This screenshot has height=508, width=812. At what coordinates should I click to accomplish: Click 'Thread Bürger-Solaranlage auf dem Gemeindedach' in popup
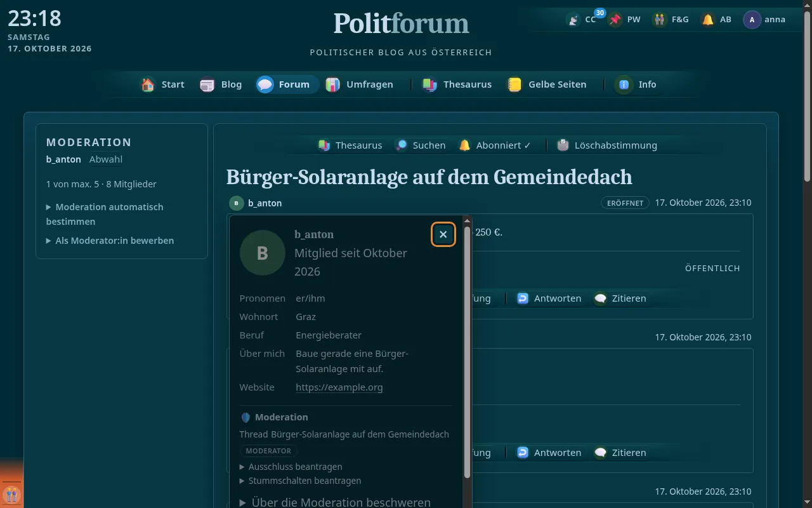point(344,434)
